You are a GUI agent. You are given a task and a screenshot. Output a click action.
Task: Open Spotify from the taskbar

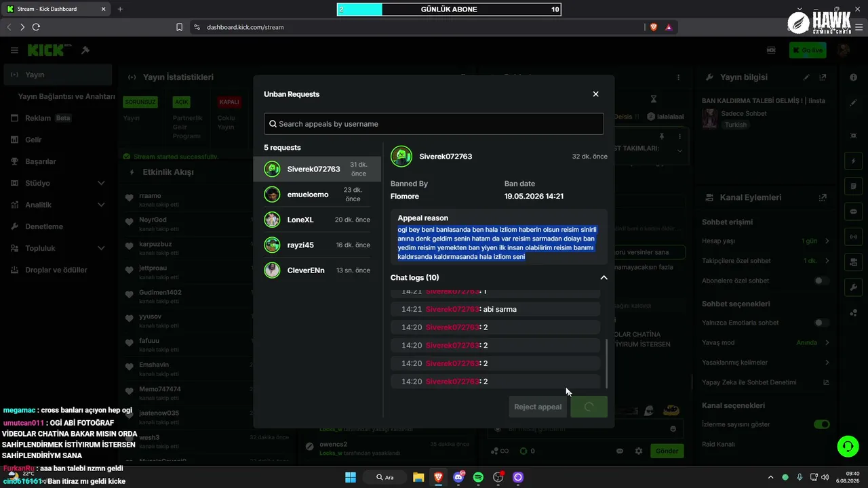[478, 477]
